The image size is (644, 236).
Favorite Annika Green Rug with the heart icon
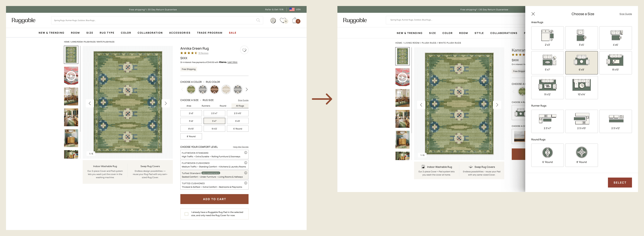coord(244,50)
